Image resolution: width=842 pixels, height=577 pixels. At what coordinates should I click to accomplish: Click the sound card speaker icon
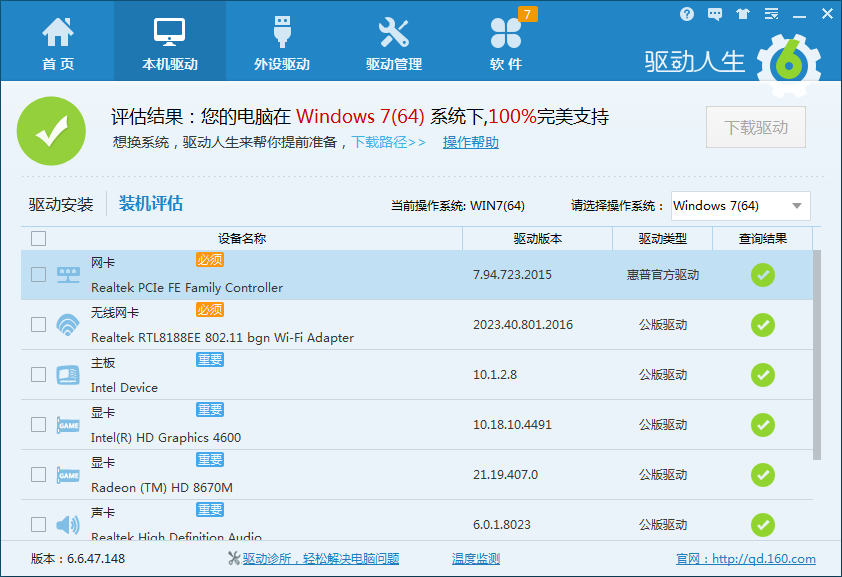click(68, 524)
